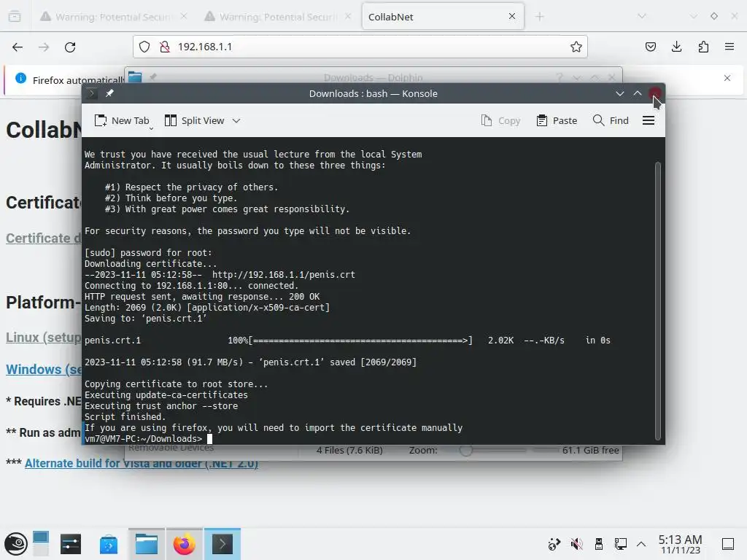Click Firefox forward arrow button
This screenshot has width=747, height=560.
(44, 47)
